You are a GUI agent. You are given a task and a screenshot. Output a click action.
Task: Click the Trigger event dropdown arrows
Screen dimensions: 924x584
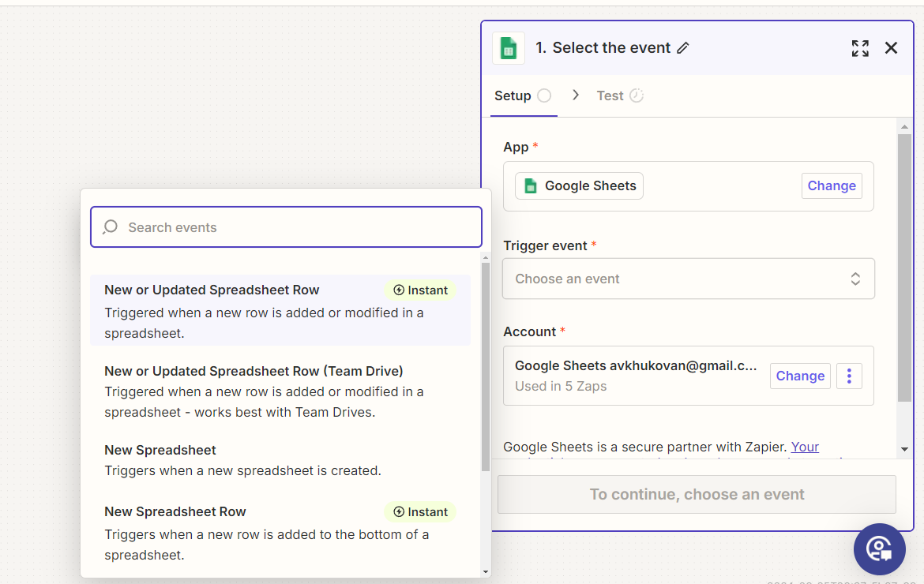coord(855,279)
